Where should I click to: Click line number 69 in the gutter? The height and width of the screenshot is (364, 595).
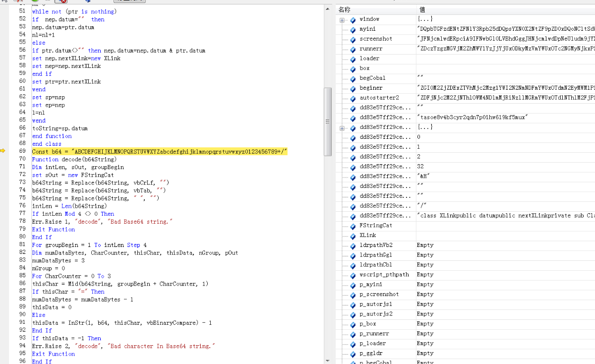click(22, 151)
